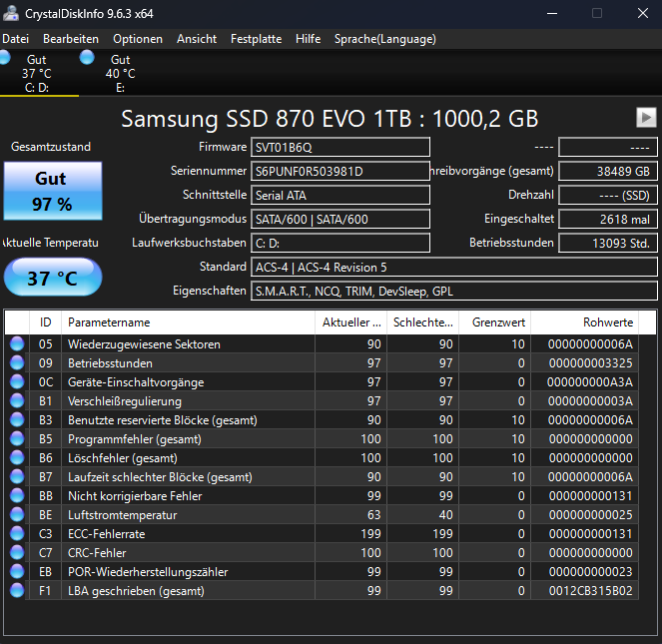Select the CRC-Fehler parameter name
662x644 pixels.
pyautogui.click(x=97, y=553)
